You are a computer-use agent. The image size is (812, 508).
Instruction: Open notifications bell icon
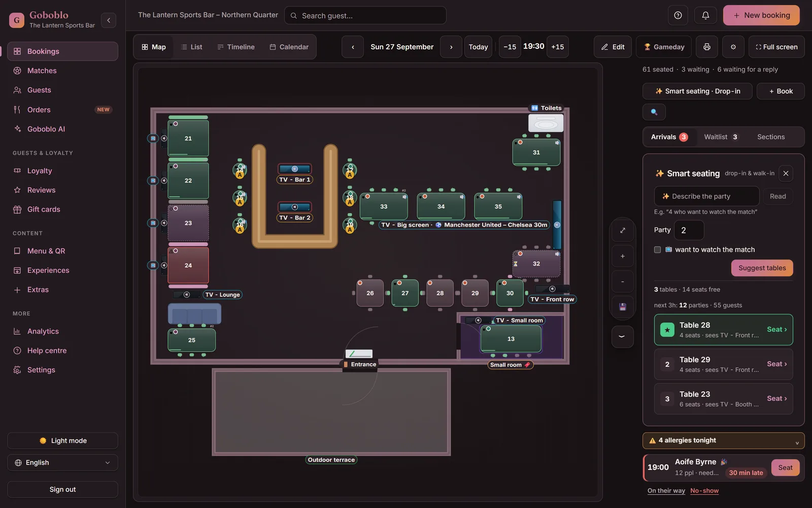[x=705, y=15]
